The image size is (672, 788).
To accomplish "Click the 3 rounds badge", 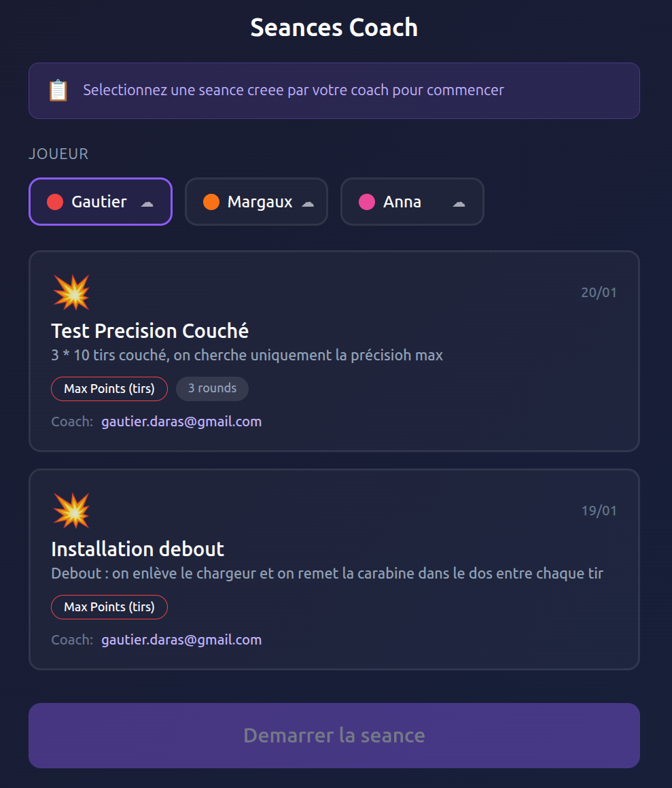I will pyautogui.click(x=212, y=389).
